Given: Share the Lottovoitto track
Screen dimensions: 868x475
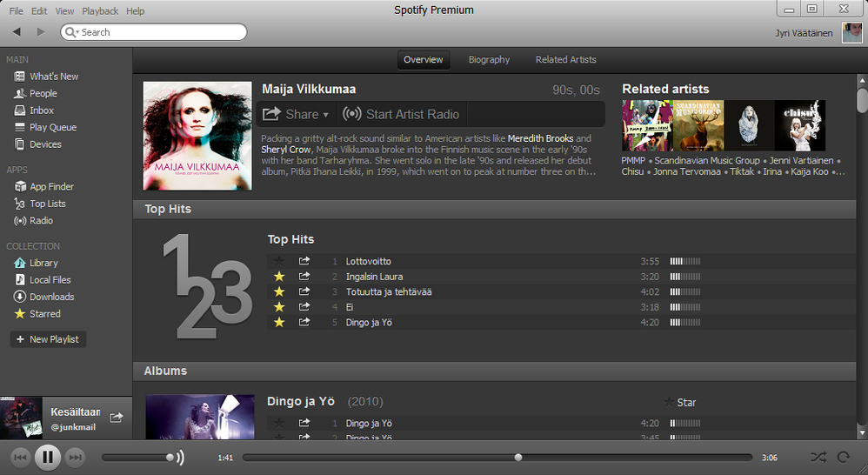Looking at the screenshot, I should point(304,261).
